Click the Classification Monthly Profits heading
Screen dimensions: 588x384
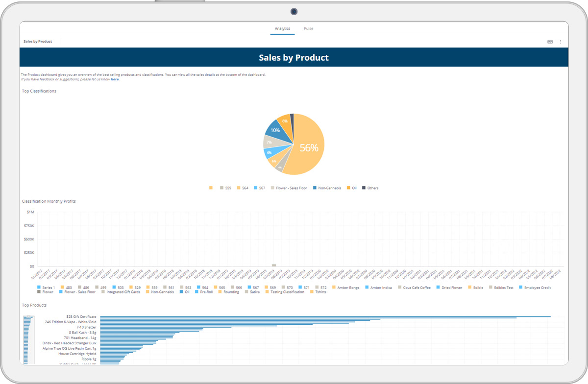point(49,201)
